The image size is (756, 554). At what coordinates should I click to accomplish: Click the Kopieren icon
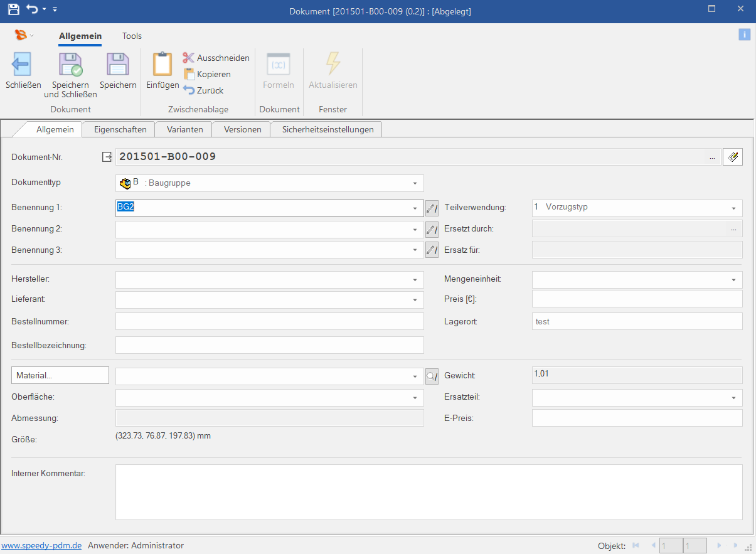188,74
